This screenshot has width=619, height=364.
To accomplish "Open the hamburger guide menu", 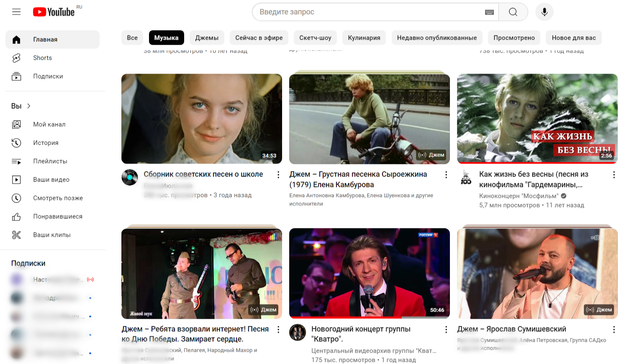I will coord(16,12).
